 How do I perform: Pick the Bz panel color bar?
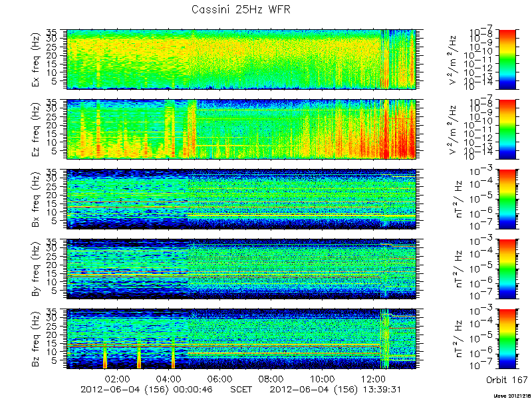click(x=507, y=338)
